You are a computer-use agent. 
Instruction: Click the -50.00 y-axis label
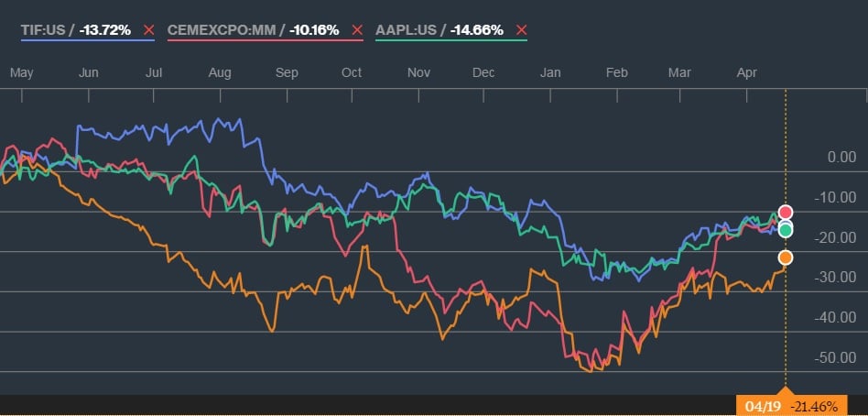coord(834,357)
